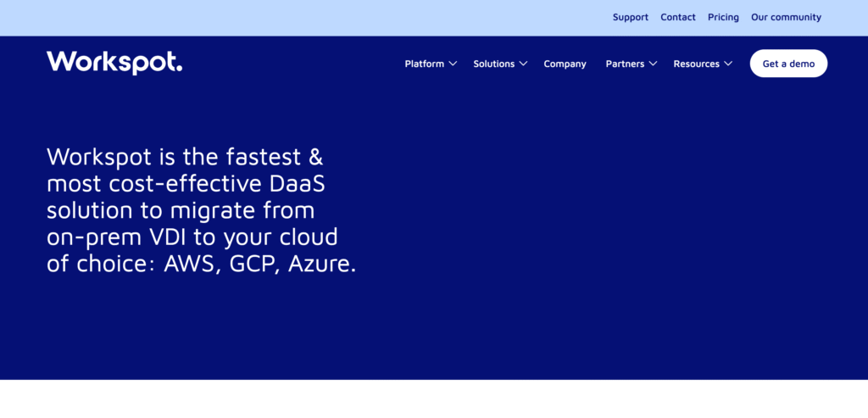868x418 pixels.
Task: Click the hero headline's first line "Workspot is the fastest &"
Action: click(185, 157)
